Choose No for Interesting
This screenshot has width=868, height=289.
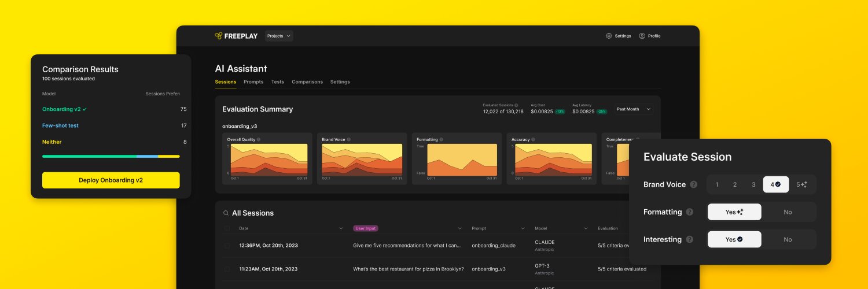tap(788, 239)
